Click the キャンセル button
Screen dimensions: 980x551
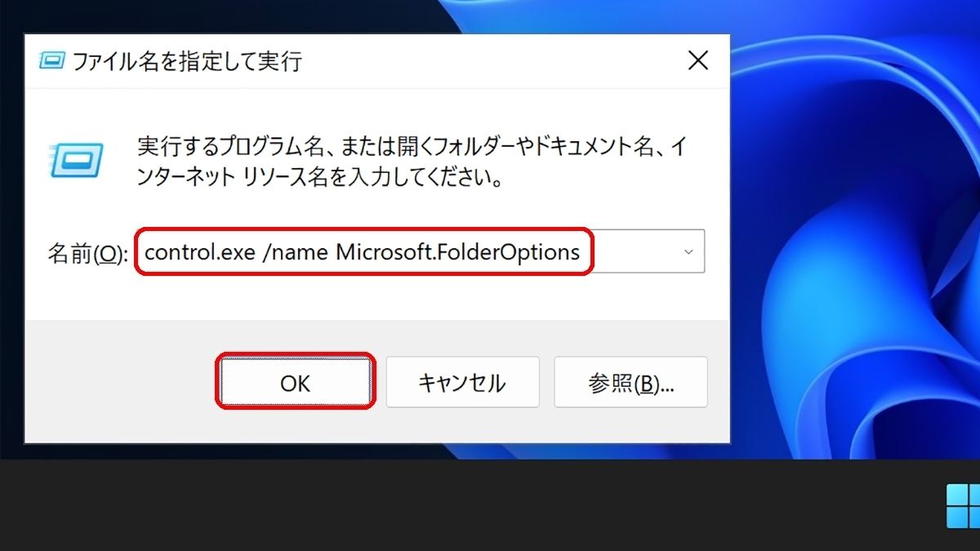click(x=462, y=382)
